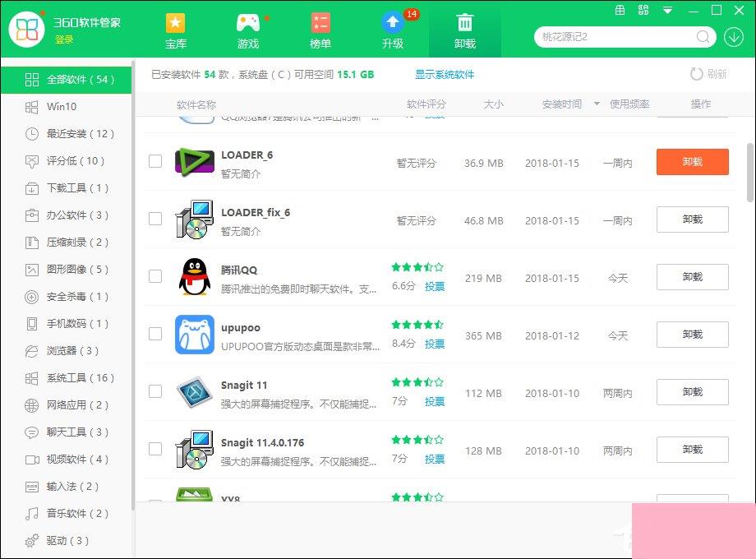Select the 全部软件 (54) category
The image size is (756, 559).
coord(66,80)
